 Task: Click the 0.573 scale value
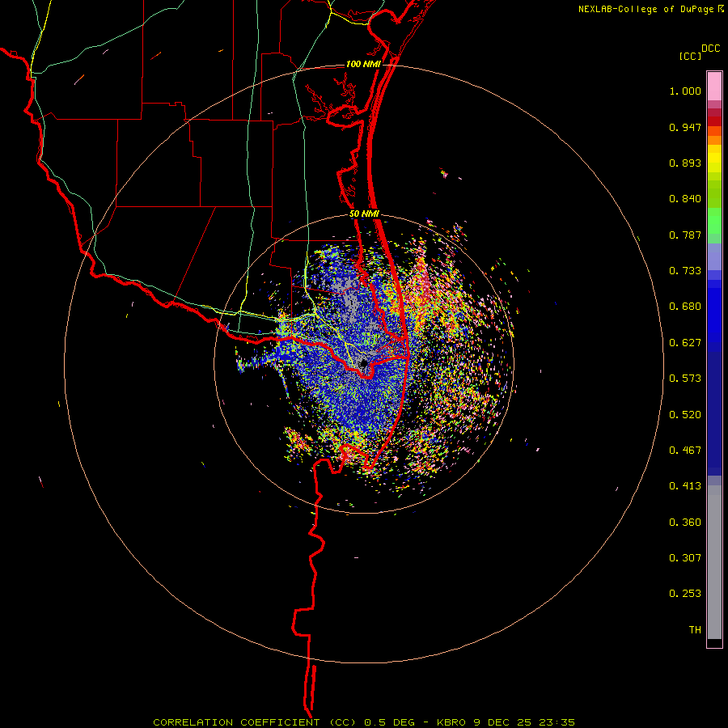click(x=685, y=379)
